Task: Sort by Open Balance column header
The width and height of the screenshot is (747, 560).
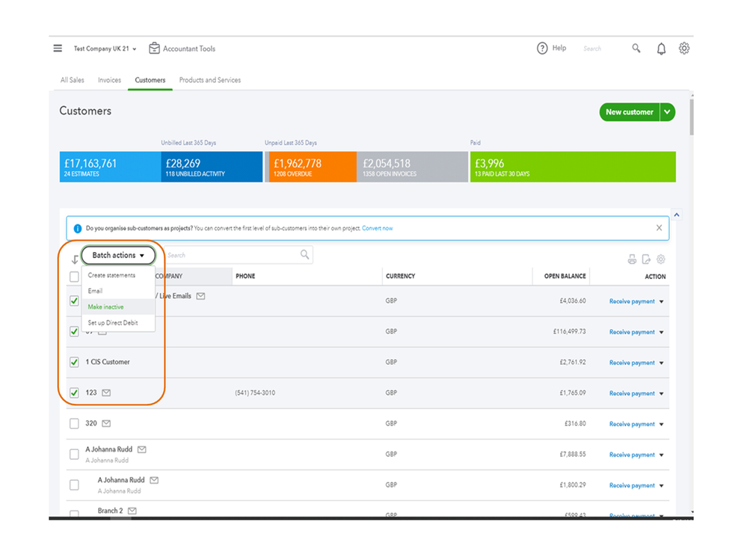Action: pyautogui.click(x=565, y=276)
